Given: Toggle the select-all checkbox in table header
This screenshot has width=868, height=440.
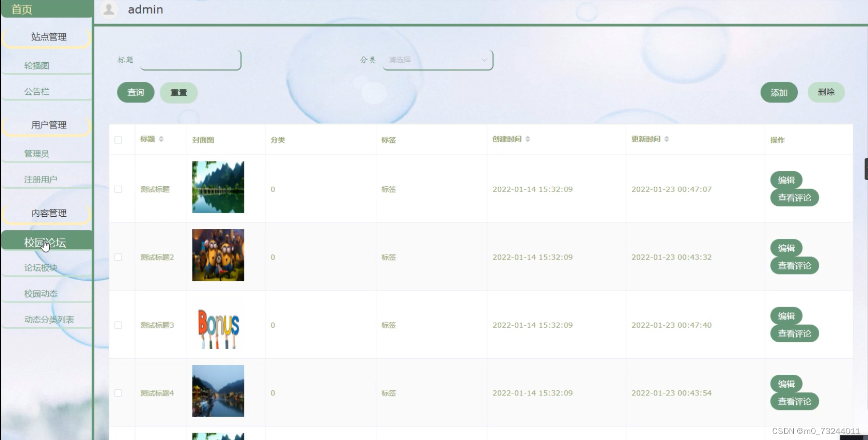Looking at the screenshot, I should pyautogui.click(x=118, y=140).
